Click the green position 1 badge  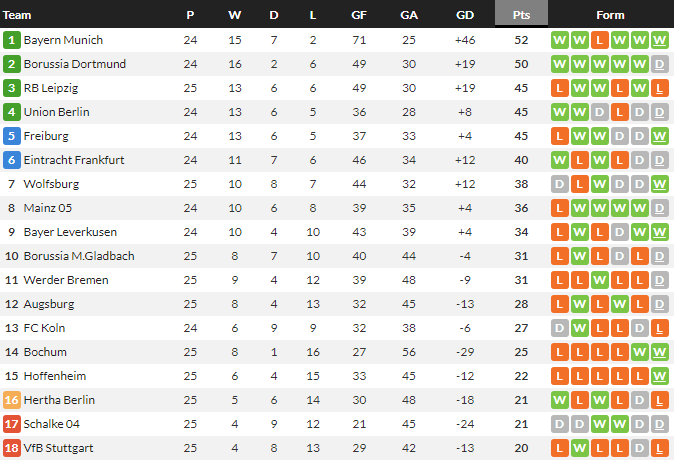[x=11, y=40]
